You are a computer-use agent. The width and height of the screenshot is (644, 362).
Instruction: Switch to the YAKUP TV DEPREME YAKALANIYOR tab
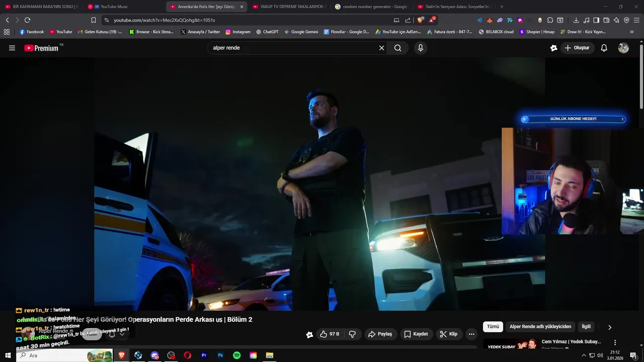click(289, 7)
